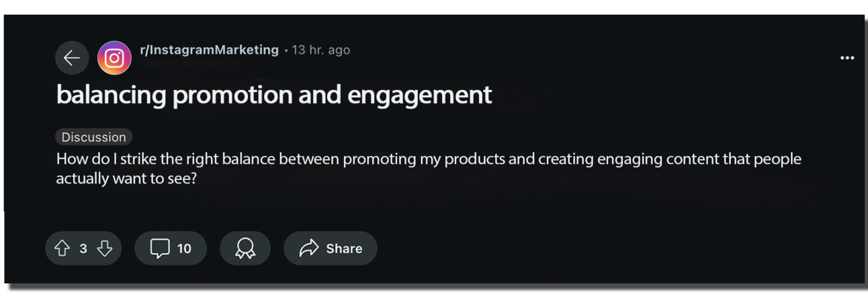Give an award to the post
Screen dimensions: 868x298
click(x=245, y=249)
